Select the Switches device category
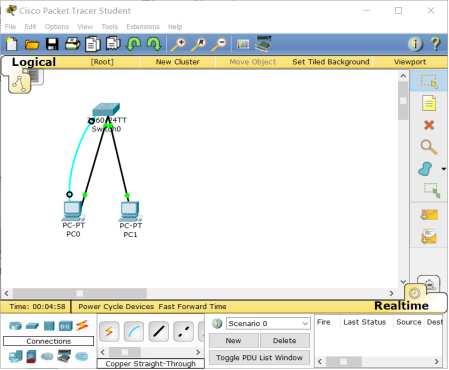449x370 pixels. click(x=32, y=326)
